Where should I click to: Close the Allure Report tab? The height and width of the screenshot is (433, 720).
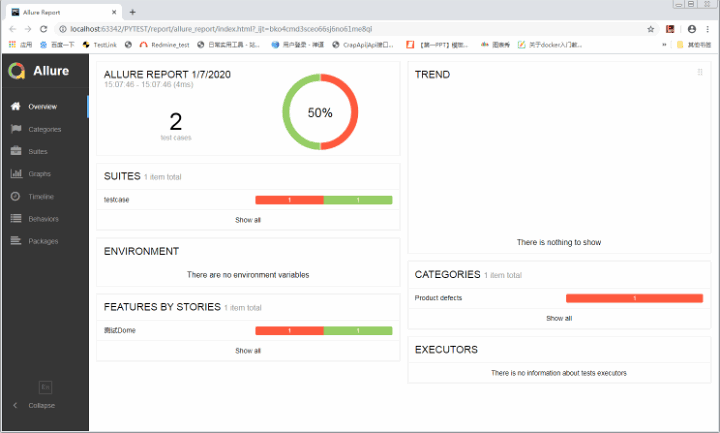(114, 12)
